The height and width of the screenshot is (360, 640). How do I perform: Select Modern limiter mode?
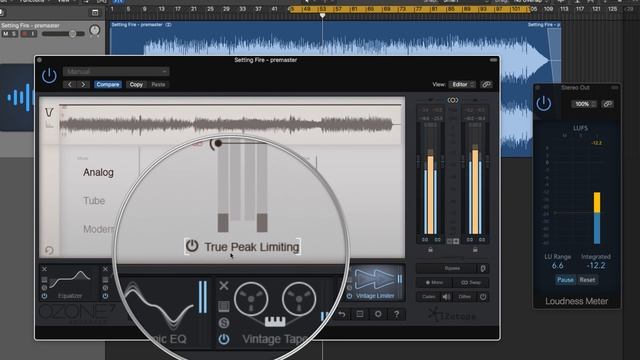point(98,229)
